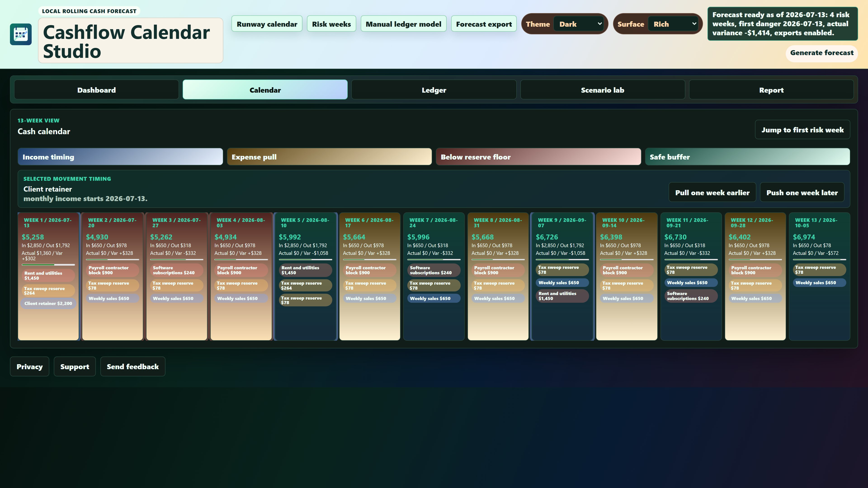Select Software subscriptions $240 in Week 11
Screen dimensions: 868x488
tap(691, 296)
